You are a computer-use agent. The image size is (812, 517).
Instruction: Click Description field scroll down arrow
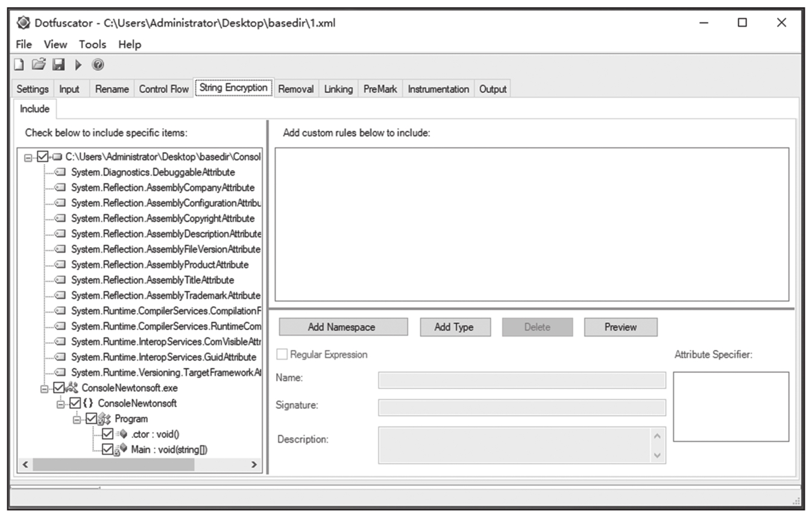[657, 455]
